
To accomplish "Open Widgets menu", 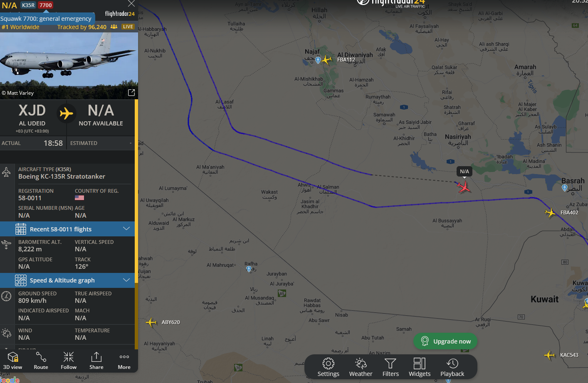I will [420, 367].
